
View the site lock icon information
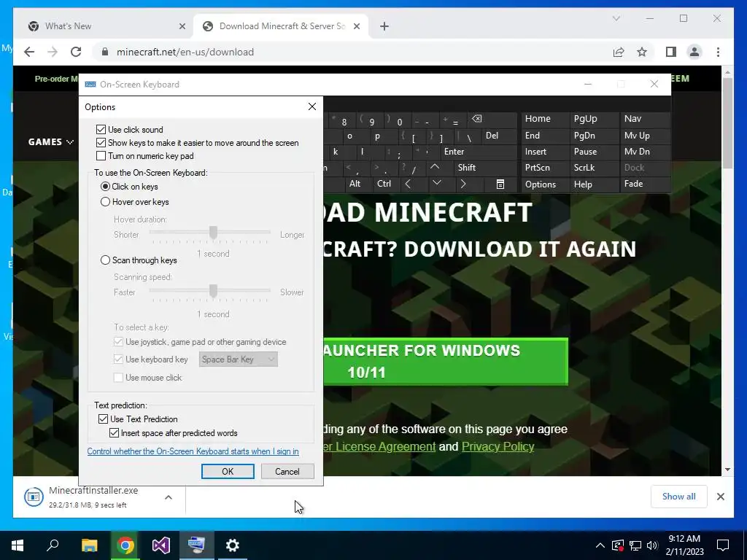point(105,52)
